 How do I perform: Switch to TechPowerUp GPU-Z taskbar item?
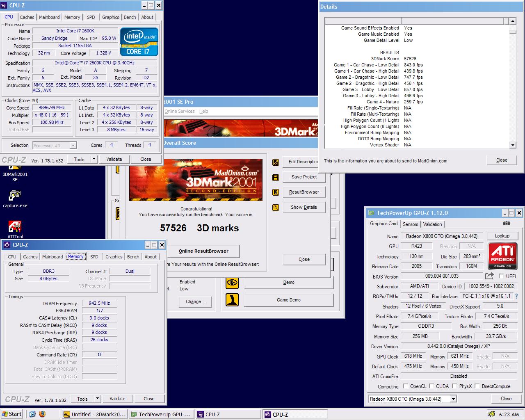[x=162, y=414]
